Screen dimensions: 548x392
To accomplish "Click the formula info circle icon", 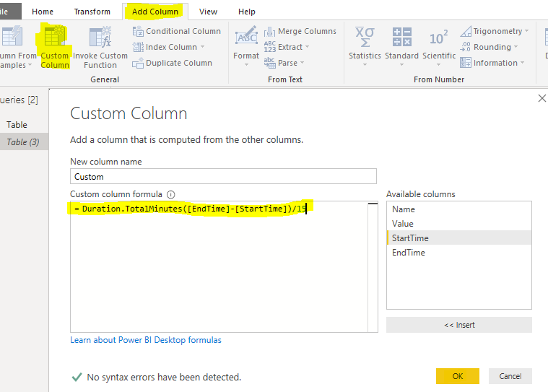I will click(171, 194).
